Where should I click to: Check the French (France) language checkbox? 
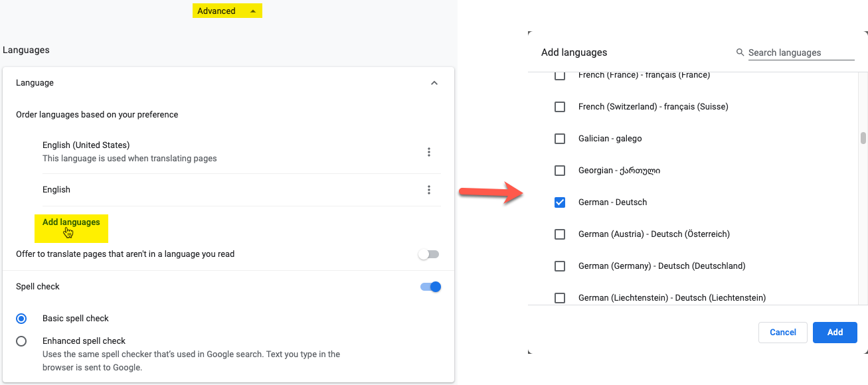[560, 75]
